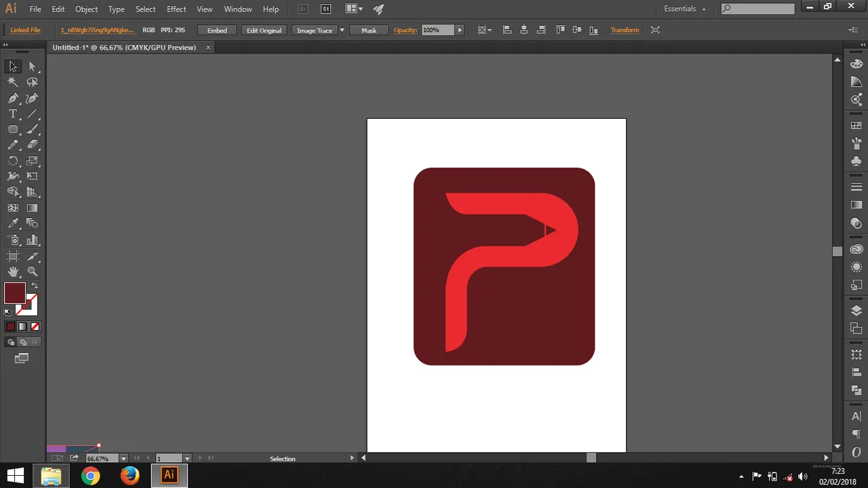Screen dimensions: 868x488
Task: Enable Draw Behind mode
Action: tap(23, 342)
